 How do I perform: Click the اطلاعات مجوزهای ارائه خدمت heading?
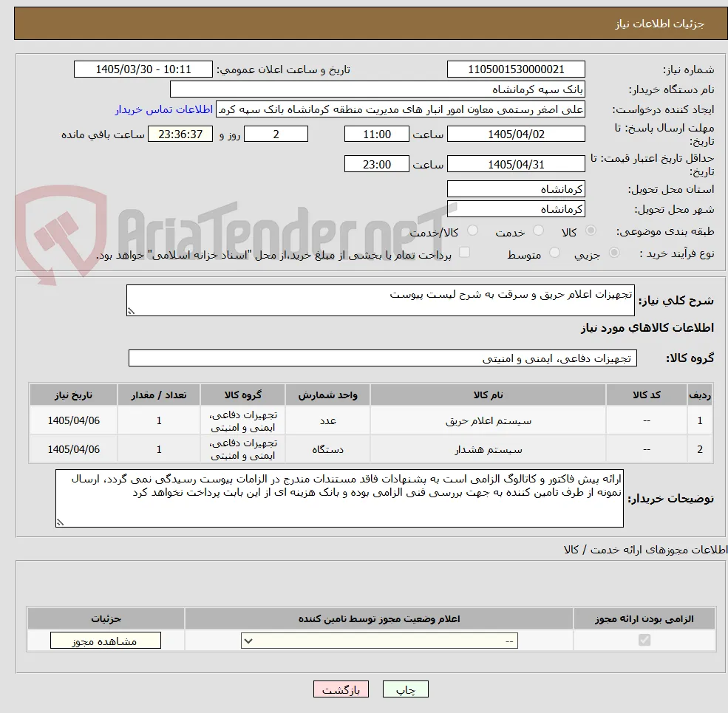[x=645, y=550]
